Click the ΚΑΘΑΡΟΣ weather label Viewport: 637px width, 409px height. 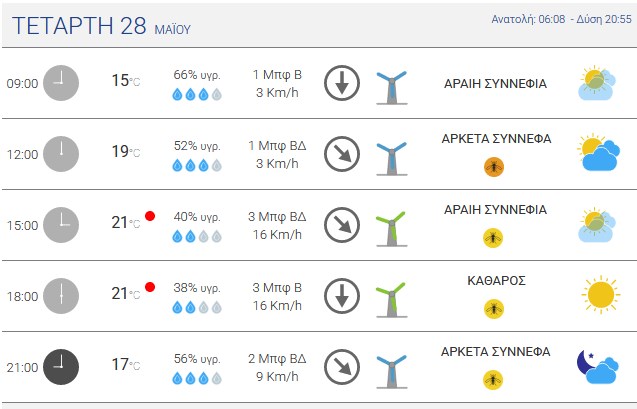tap(496, 281)
